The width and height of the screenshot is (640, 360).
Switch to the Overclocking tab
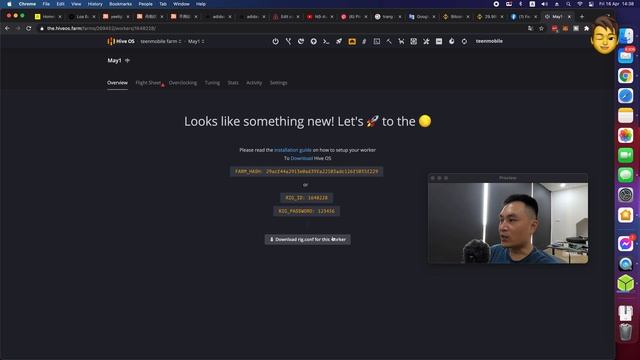182,83
